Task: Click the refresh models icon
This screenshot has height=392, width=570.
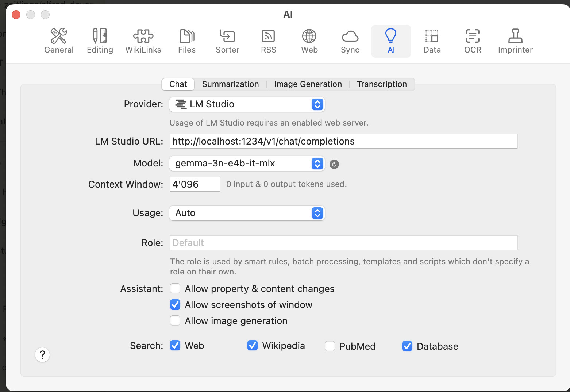Action: pos(334,164)
